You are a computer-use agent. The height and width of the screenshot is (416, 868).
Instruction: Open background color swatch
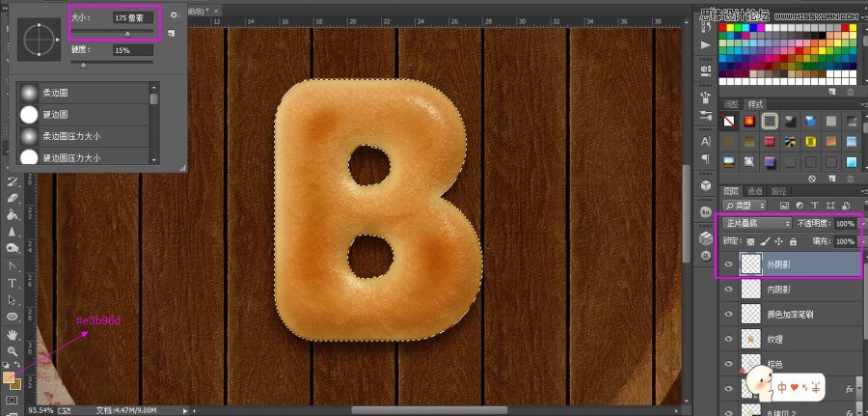17,383
